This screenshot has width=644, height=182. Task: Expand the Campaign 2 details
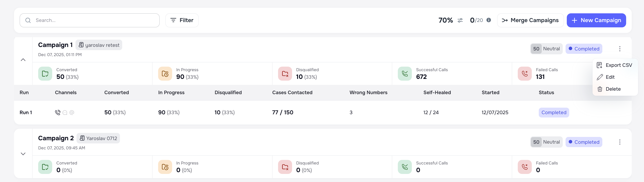[23, 154]
